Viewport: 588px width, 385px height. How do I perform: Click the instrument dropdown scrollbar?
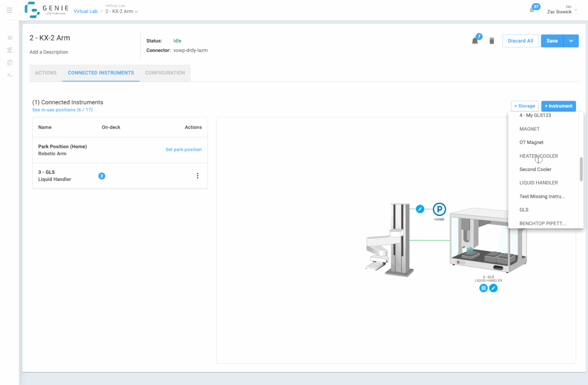(581, 169)
